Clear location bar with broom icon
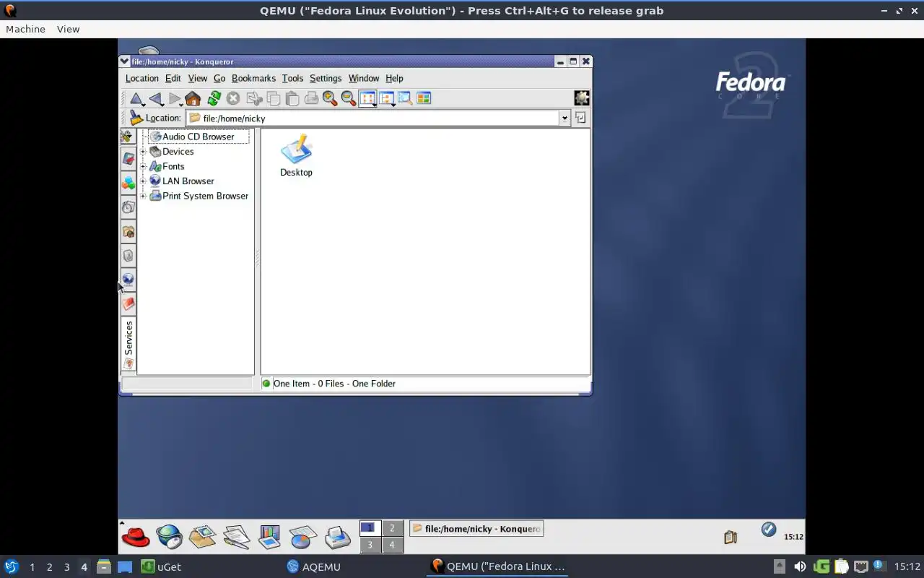 pos(136,118)
